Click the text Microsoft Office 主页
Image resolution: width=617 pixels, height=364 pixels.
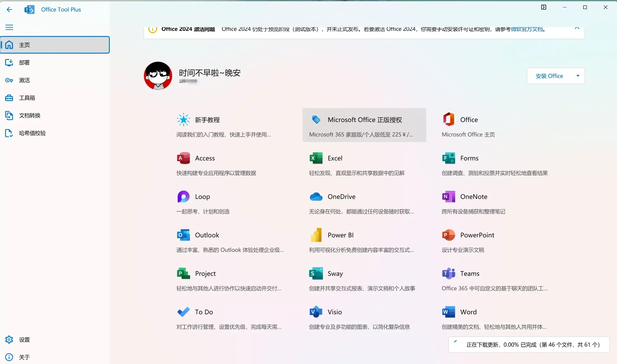468,135
